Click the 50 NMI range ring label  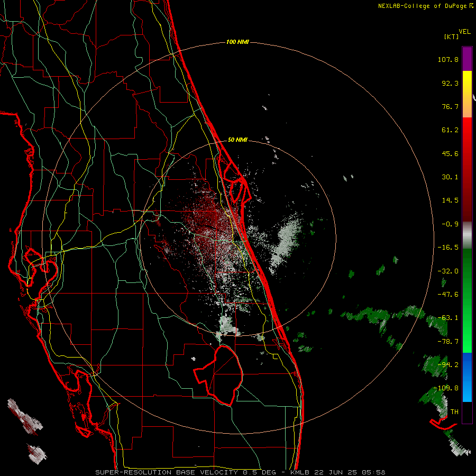pyautogui.click(x=237, y=140)
